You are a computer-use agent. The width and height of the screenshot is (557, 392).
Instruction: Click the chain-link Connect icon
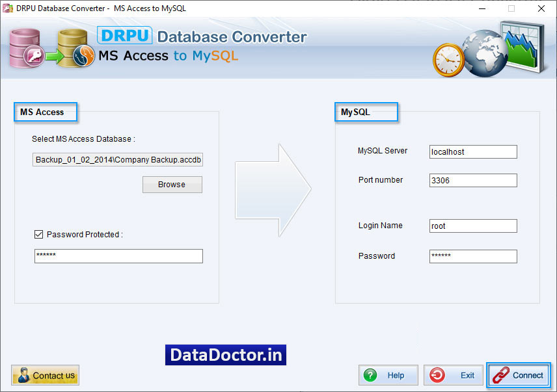coord(500,375)
